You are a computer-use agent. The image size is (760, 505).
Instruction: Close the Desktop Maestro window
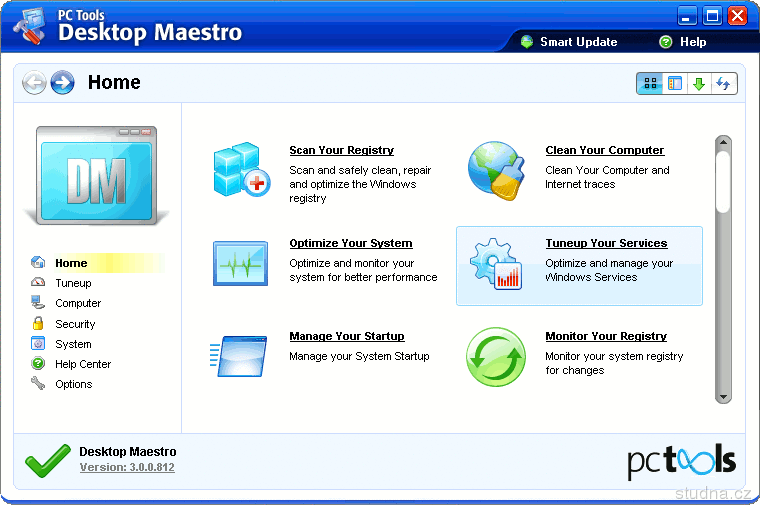737,16
